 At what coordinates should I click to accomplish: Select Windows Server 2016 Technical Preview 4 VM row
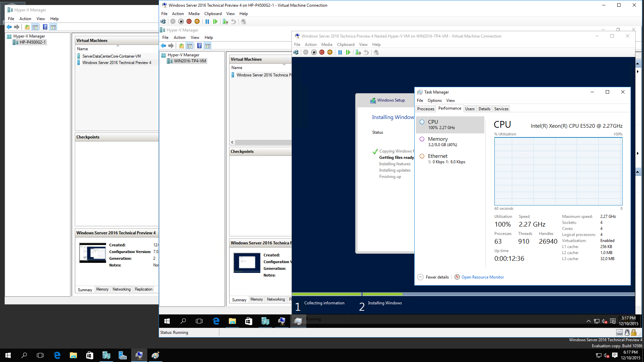pos(116,63)
